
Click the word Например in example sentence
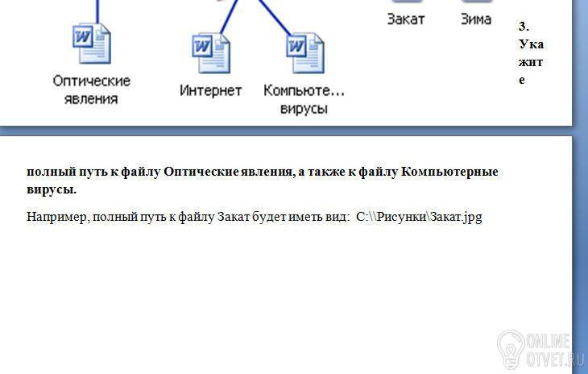point(58,217)
